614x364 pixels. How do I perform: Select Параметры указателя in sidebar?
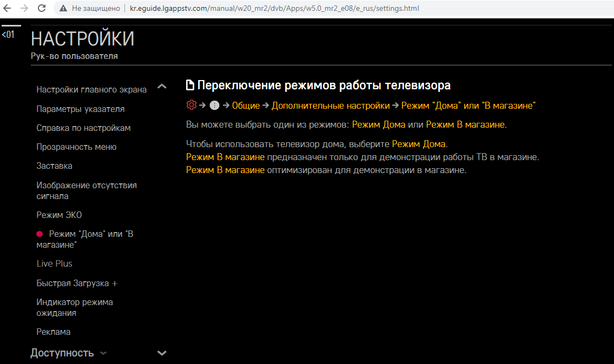81,109
